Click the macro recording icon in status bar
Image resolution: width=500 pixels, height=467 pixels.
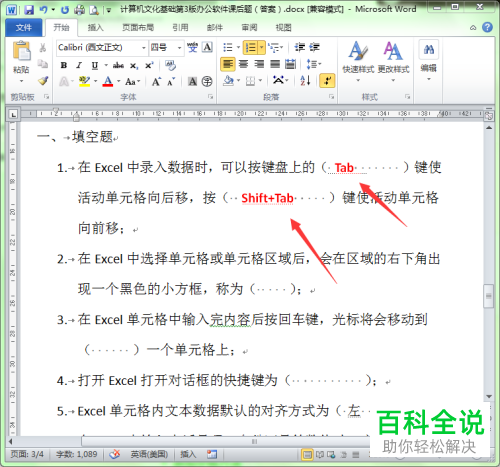tap(212, 454)
